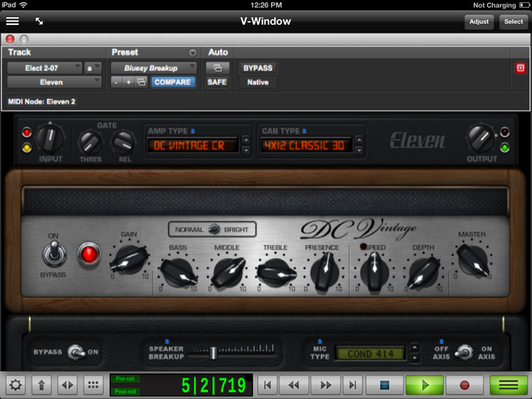Fast forward the transport
The image size is (532, 399).
tap(326, 385)
